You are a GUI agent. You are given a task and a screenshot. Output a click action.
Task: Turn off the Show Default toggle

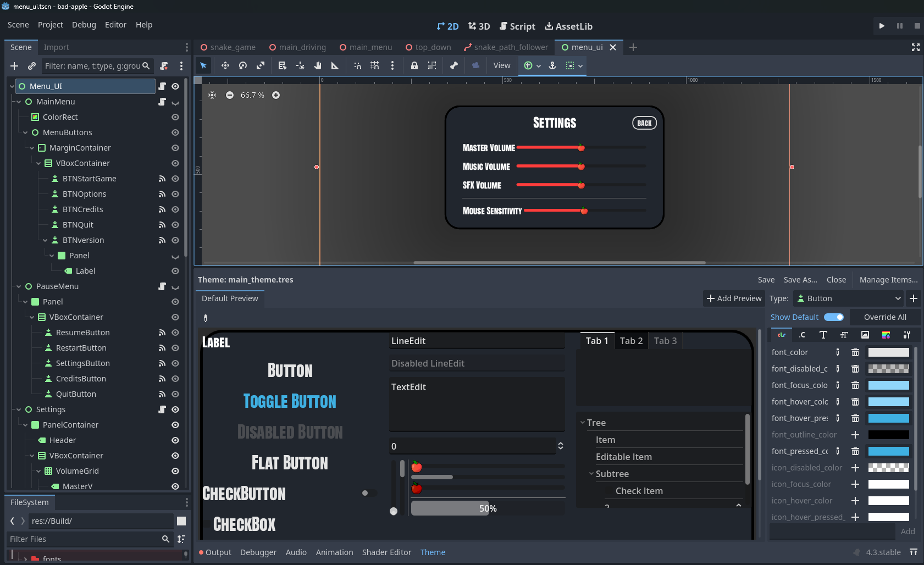coord(833,317)
